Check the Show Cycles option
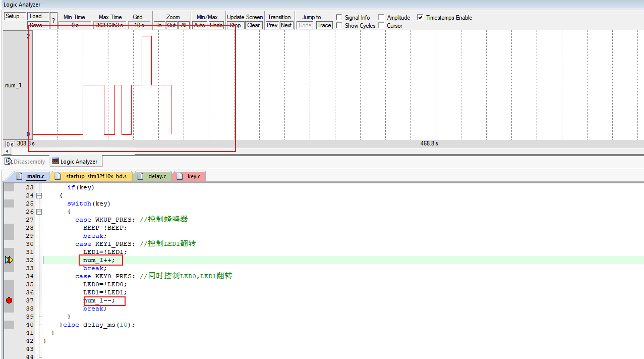644x359 pixels. (339, 26)
